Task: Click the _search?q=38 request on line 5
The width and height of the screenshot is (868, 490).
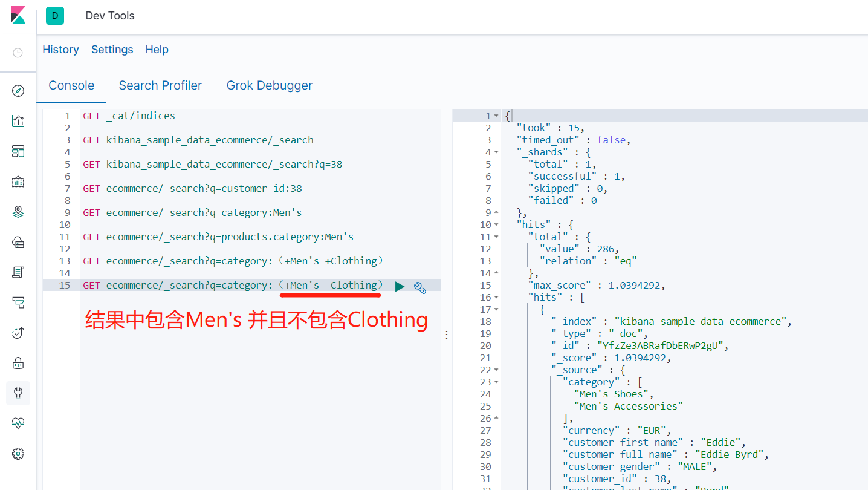Action: coord(213,164)
